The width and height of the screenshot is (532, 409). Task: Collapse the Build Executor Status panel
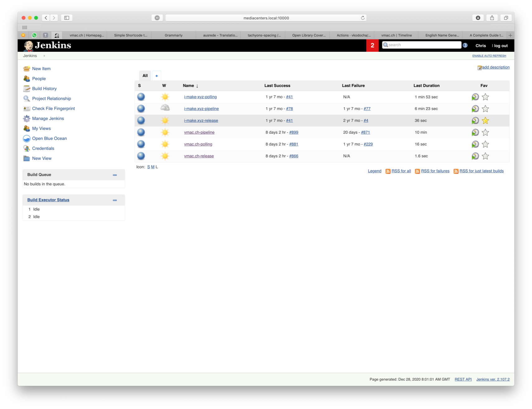click(x=115, y=200)
